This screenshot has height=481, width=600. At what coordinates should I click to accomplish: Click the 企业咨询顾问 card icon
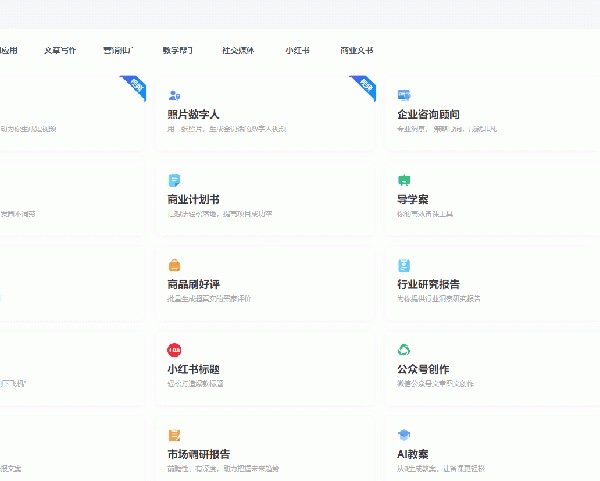(404, 95)
